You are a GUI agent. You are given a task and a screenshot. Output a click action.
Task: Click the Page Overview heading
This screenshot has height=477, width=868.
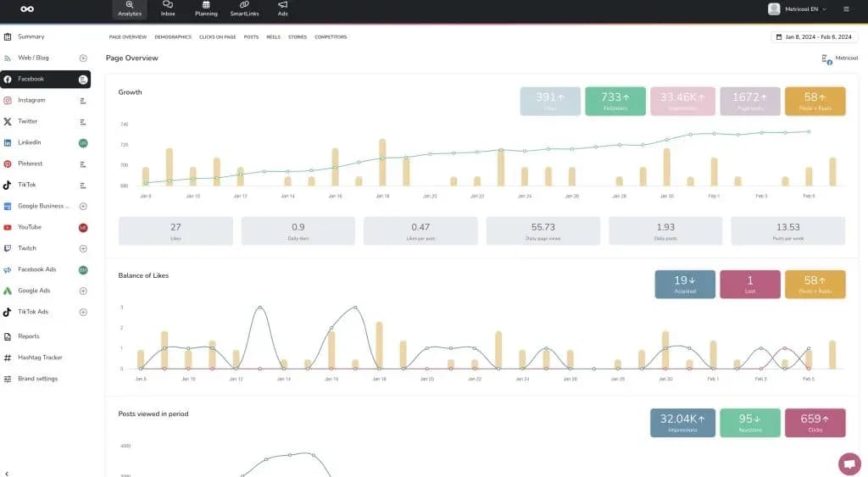point(131,58)
